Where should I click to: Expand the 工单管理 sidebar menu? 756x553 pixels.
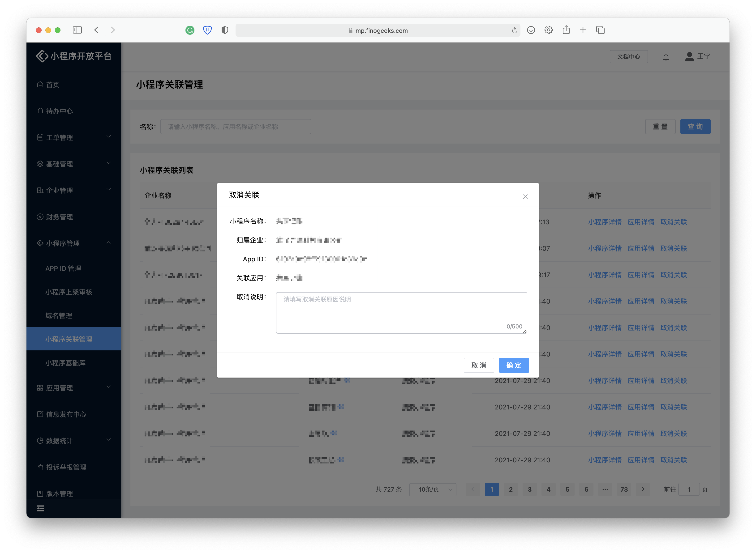coord(74,138)
